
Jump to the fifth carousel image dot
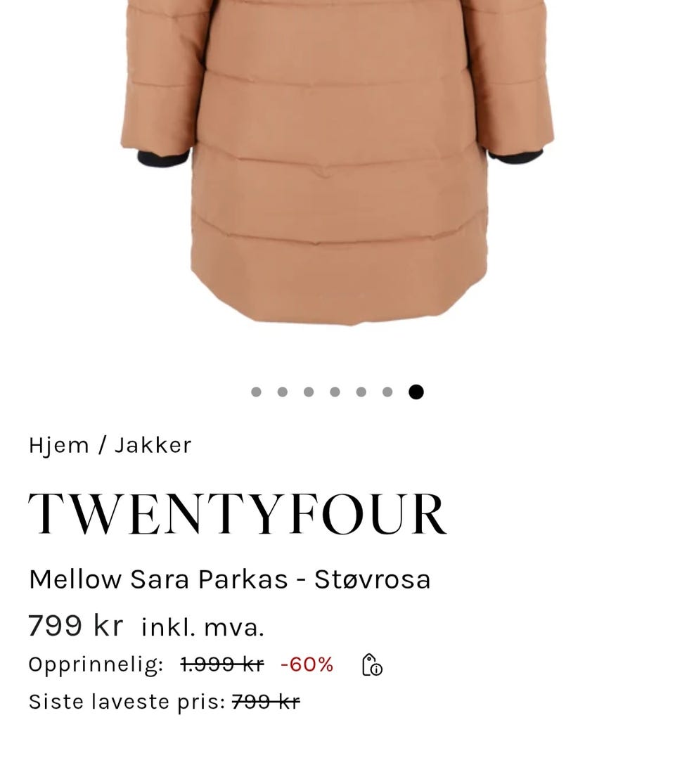361,392
